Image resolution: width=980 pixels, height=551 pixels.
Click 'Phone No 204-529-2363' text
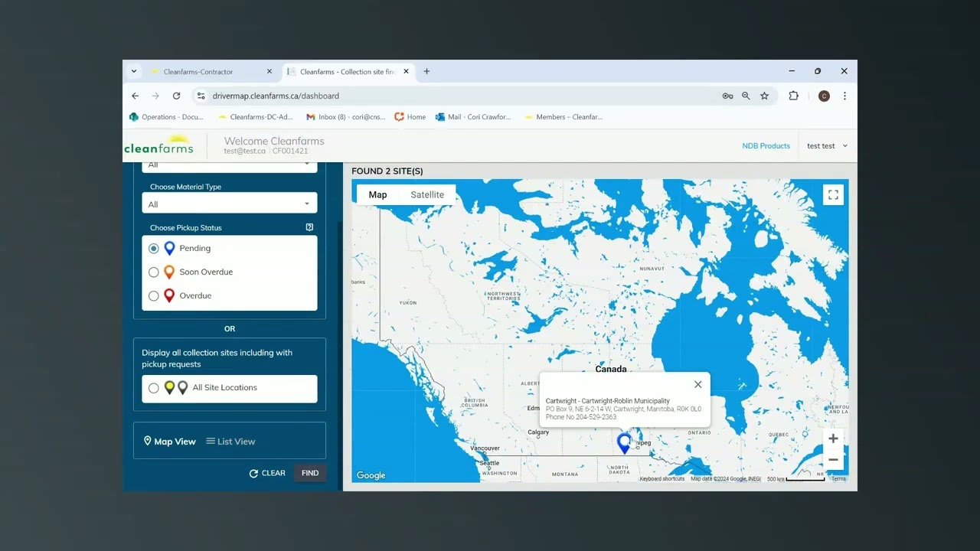pos(581,417)
